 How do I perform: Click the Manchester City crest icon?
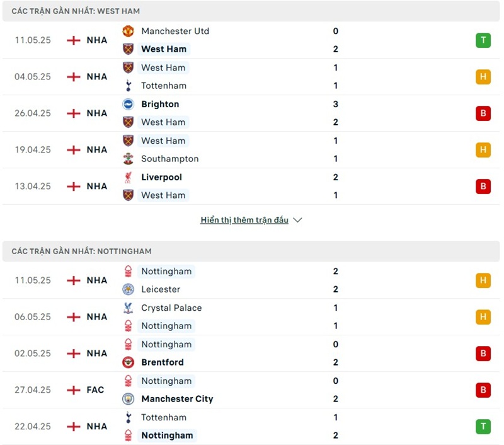coord(129,399)
